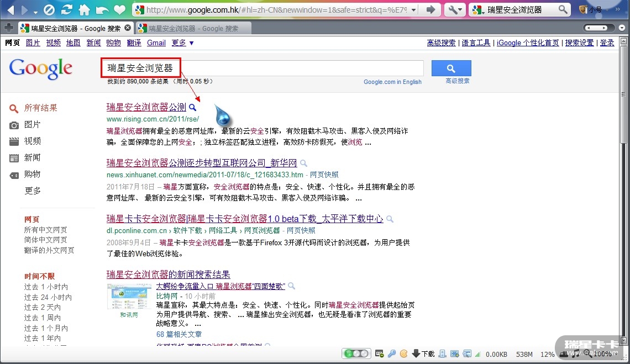630x364 pixels.
Task: Close the active 瑞星安全浏览器 Google tab
Action: tap(127, 28)
